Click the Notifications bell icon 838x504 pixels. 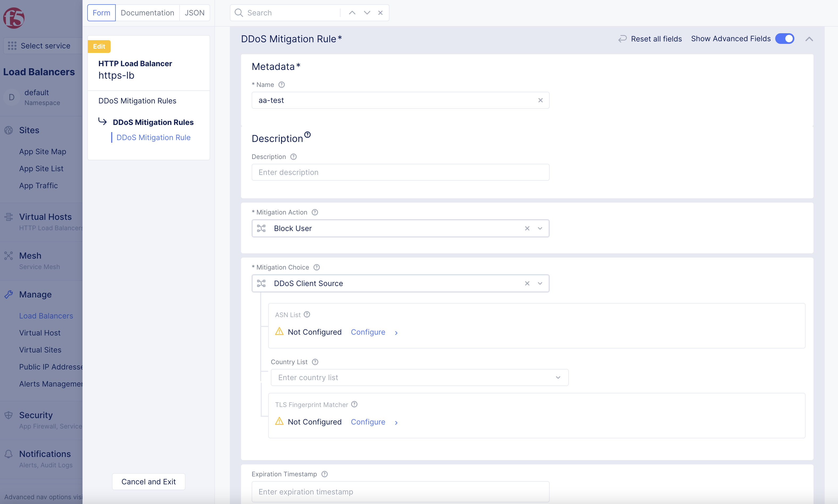pos(9,454)
